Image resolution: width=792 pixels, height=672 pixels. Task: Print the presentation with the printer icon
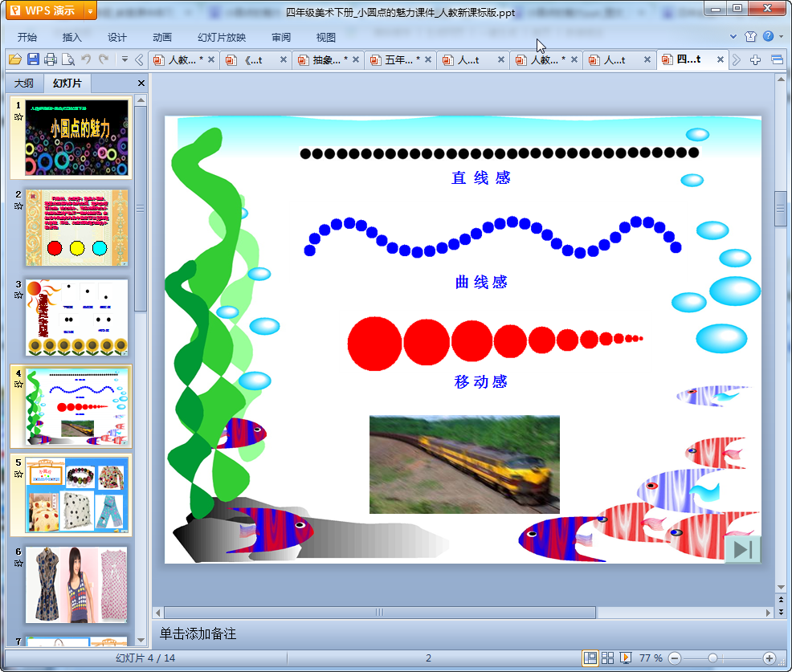[50, 59]
